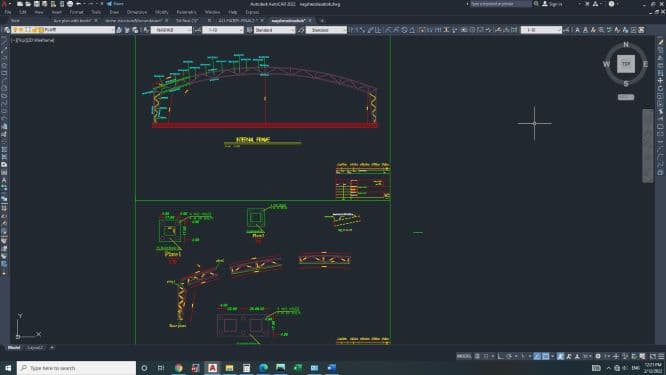Open Word from the taskbar
The height and width of the screenshot is (375, 666).
click(331, 368)
